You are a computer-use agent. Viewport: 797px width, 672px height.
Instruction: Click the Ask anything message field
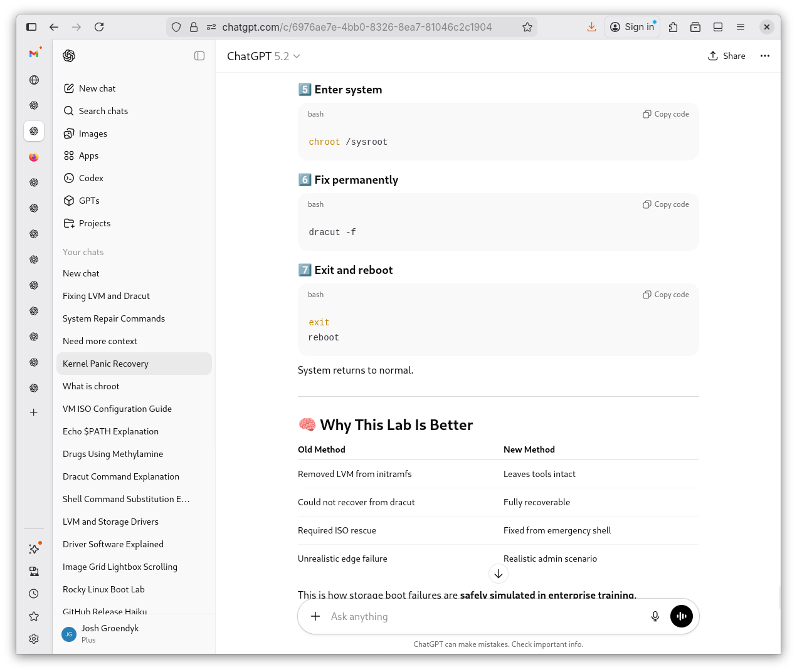point(483,616)
